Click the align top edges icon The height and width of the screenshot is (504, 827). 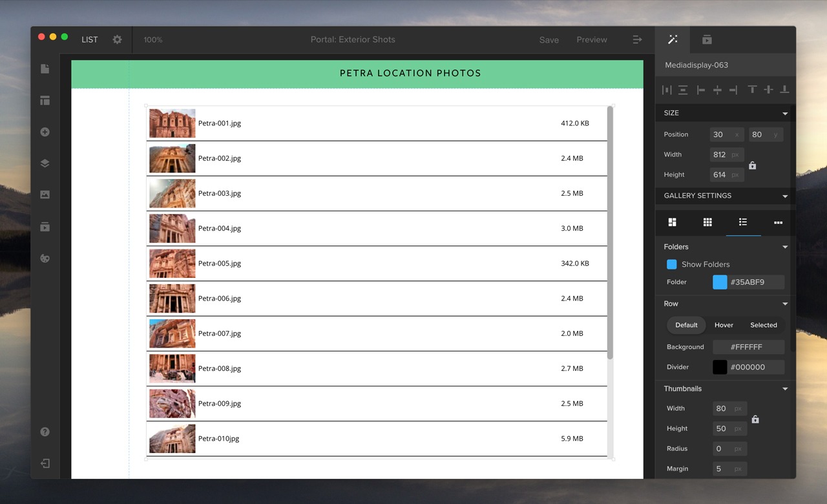pyautogui.click(x=752, y=90)
